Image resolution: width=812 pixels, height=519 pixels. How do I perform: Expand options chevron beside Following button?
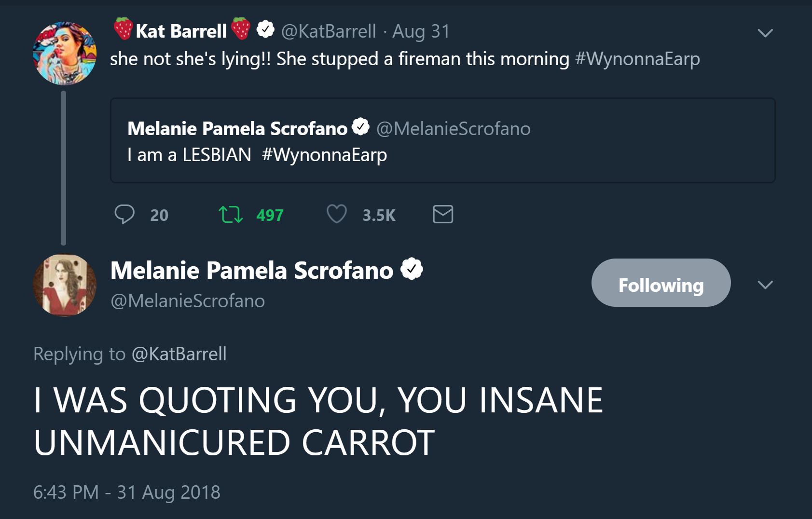[x=765, y=285]
